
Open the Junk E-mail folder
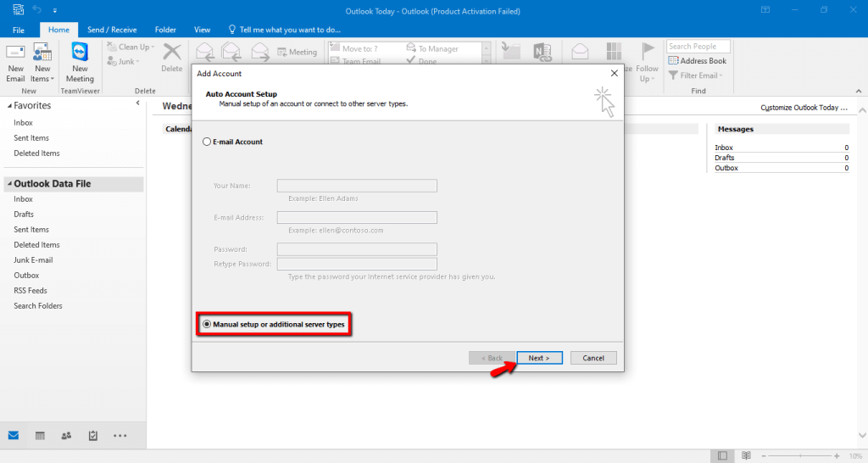33,260
